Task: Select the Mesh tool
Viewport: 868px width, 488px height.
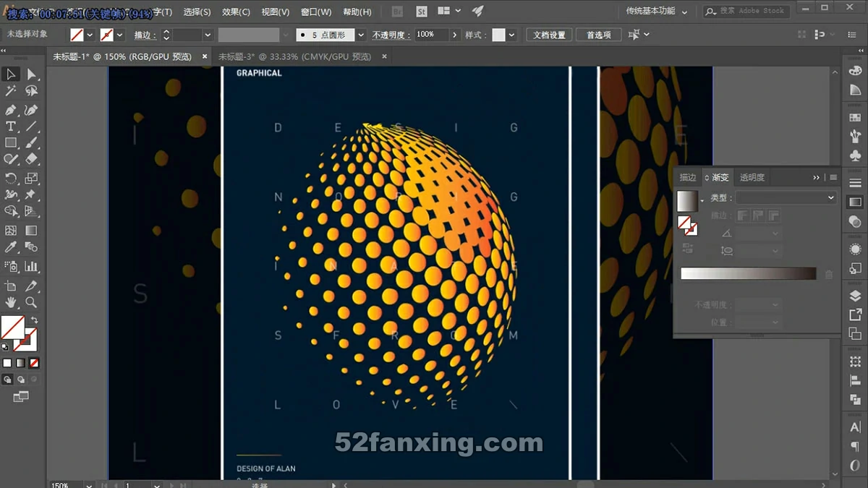Action: (11, 231)
